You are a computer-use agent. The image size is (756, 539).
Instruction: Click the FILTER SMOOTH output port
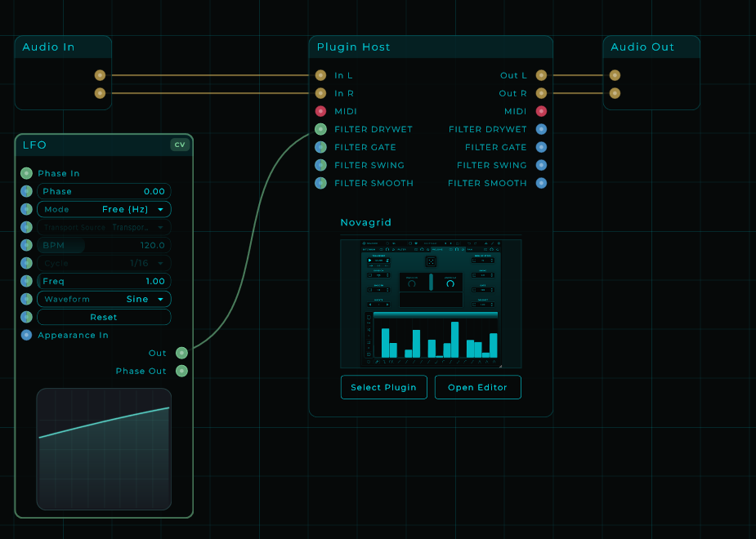(541, 183)
